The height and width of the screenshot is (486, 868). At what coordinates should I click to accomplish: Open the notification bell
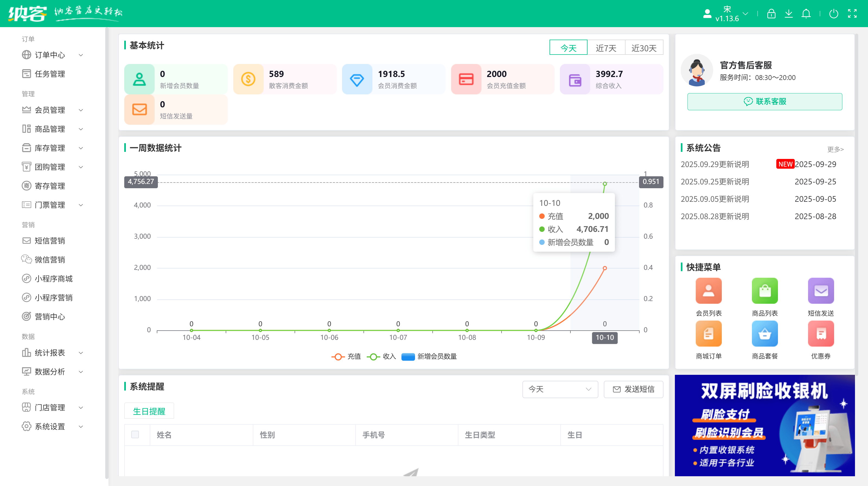806,14
